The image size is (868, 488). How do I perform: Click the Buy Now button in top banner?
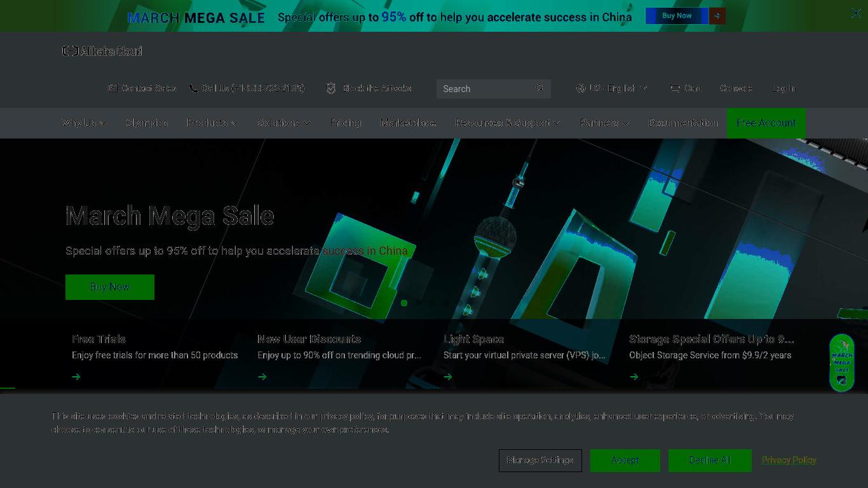click(677, 16)
